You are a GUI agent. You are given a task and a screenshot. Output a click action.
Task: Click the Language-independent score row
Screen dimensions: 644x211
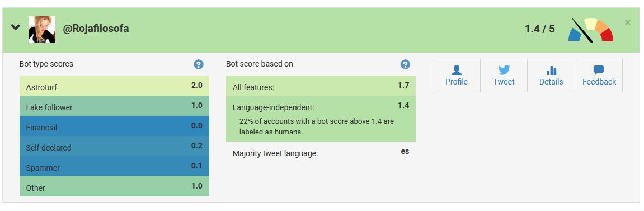(321, 119)
